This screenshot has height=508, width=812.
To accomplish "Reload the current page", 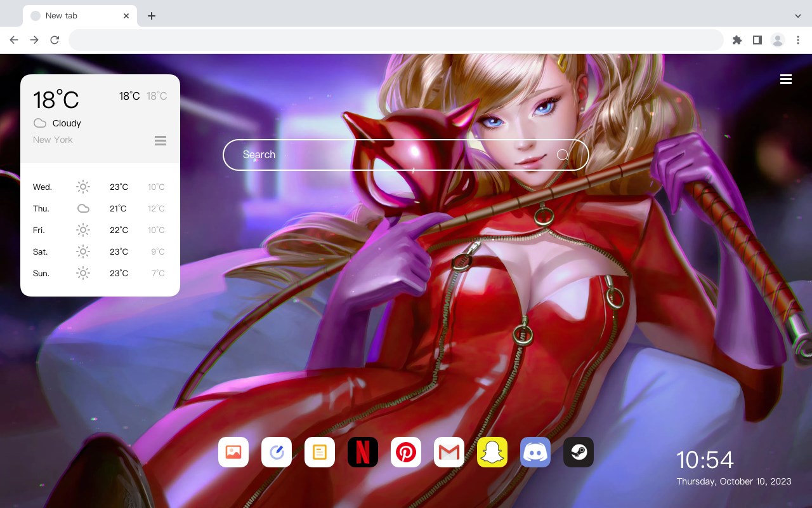I will click(55, 40).
